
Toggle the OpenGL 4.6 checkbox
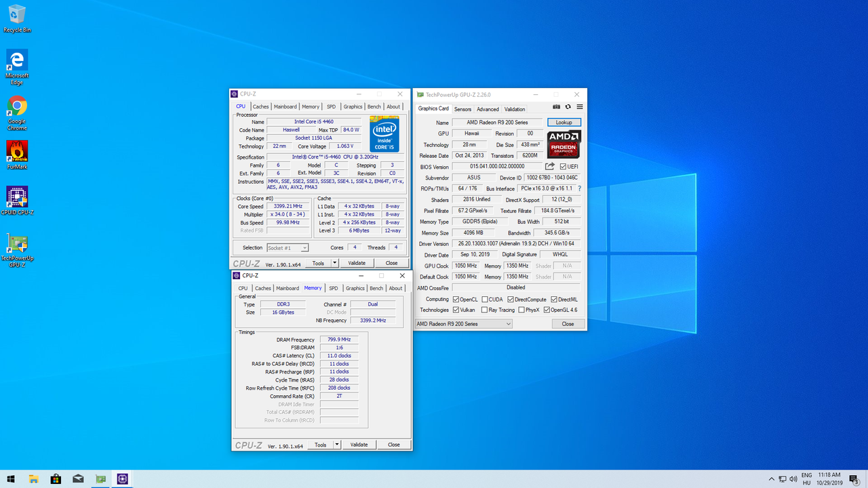pyautogui.click(x=547, y=310)
